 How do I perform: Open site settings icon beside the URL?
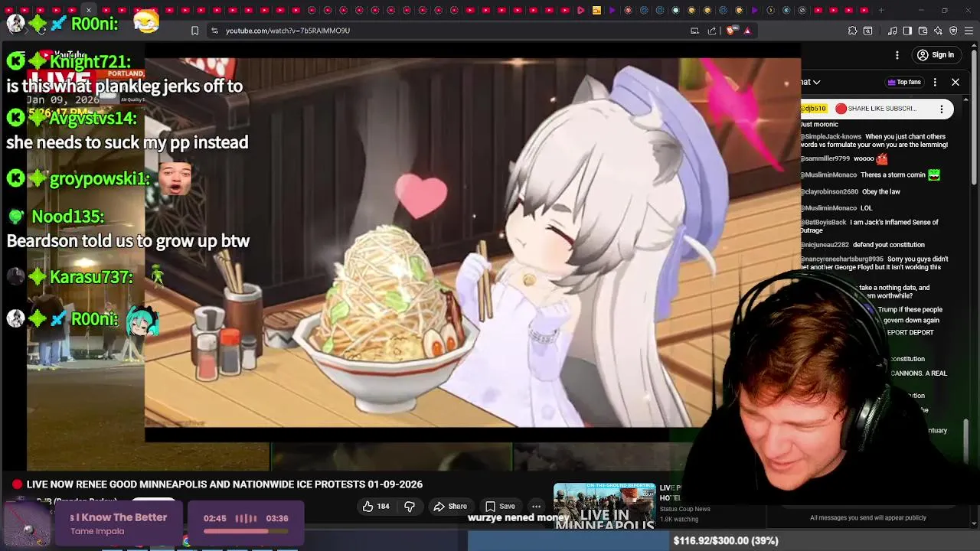coord(214,31)
